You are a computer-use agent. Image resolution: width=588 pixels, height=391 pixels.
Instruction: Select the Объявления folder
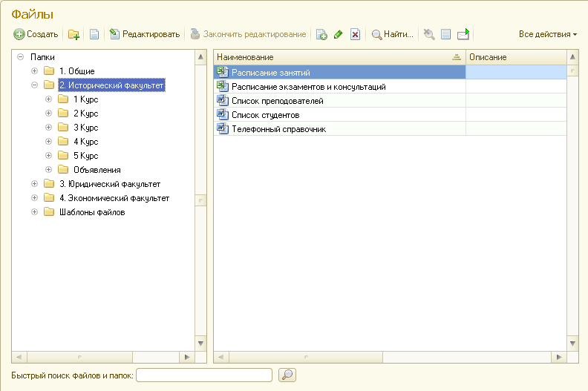(97, 170)
